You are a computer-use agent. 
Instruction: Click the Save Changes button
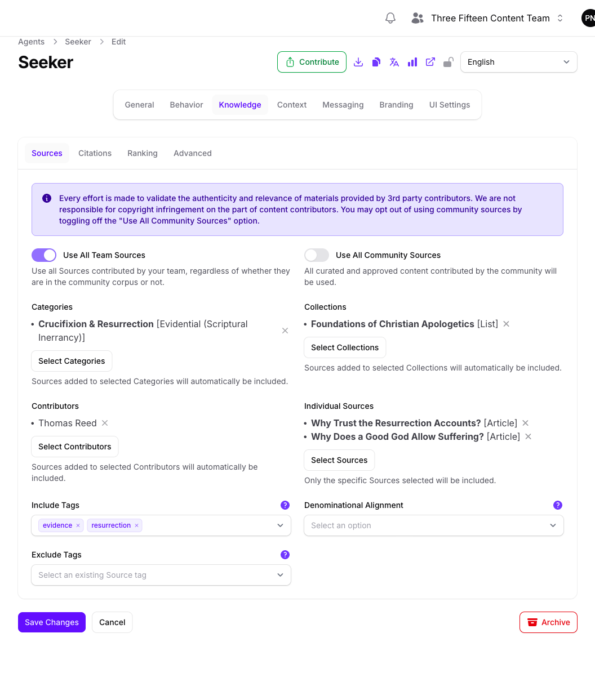(52, 622)
